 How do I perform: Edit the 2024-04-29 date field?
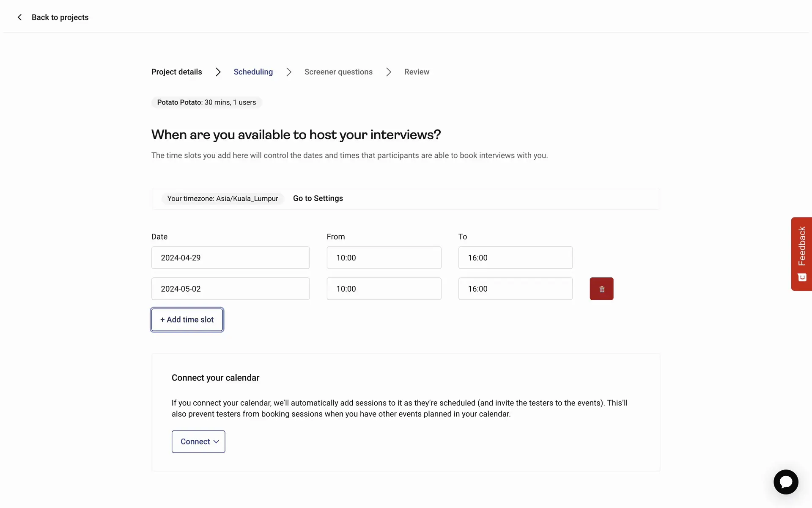pyautogui.click(x=230, y=258)
